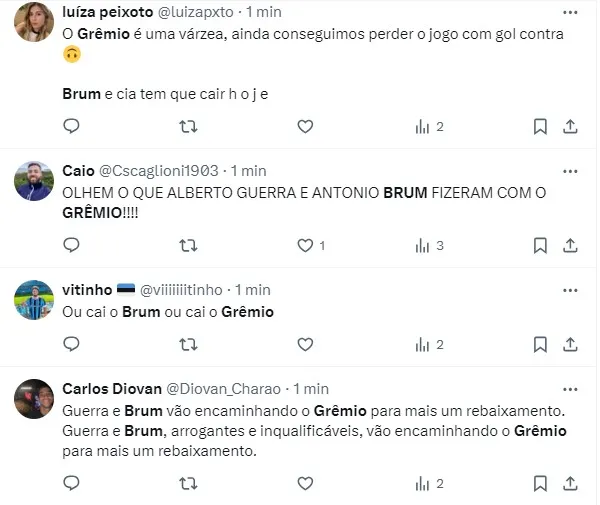Viewport: 600px width, 505px height.
Task: Retweet luíza peixoto's post
Action: pos(187,126)
